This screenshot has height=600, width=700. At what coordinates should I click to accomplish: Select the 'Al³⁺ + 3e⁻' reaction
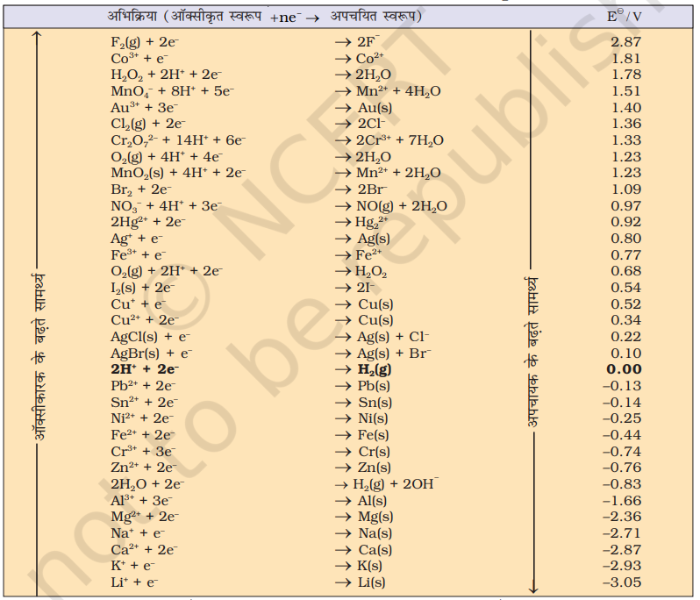click(x=142, y=501)
